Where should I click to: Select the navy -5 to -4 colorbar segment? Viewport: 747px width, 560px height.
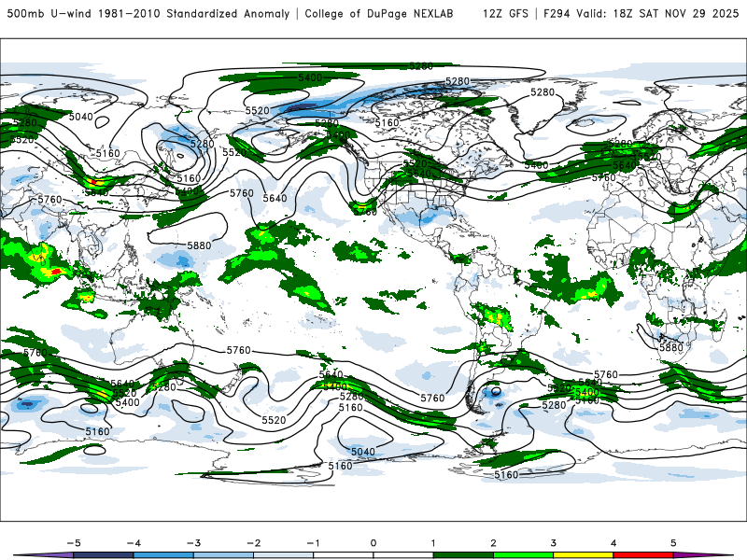tap(104, 555)
